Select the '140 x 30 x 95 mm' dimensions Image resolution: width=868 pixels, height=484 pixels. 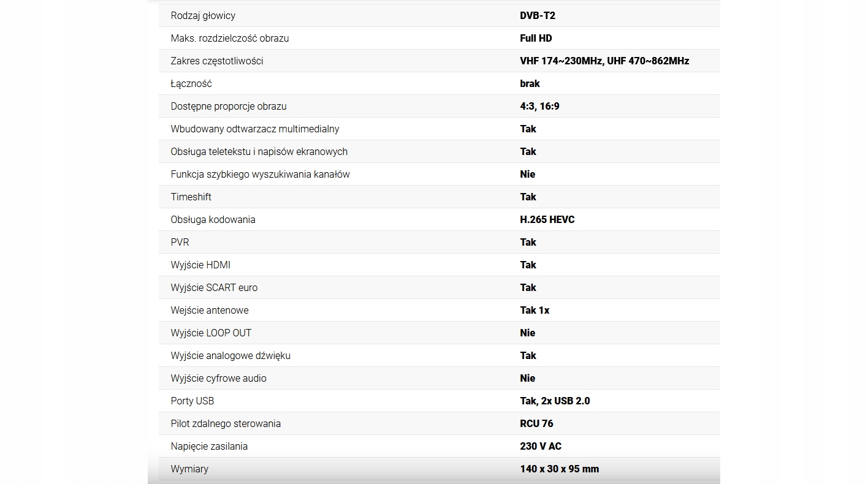[x=559, y=469]
